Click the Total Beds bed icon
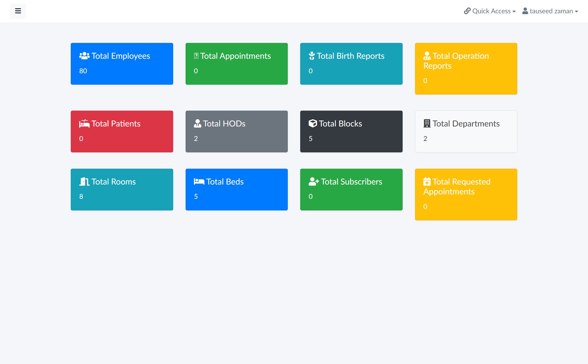The height and width of the screenshot is (364, 588). click(x=199, y=182)
